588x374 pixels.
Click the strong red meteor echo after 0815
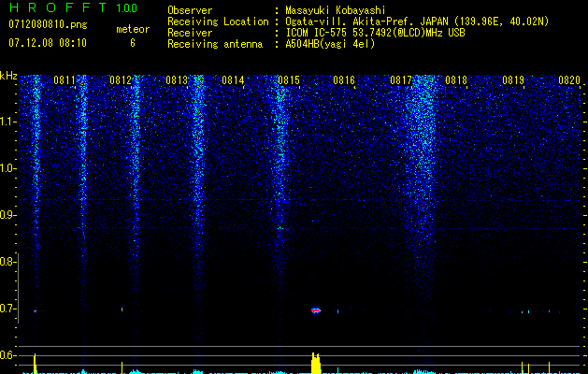tap(316, 310)
